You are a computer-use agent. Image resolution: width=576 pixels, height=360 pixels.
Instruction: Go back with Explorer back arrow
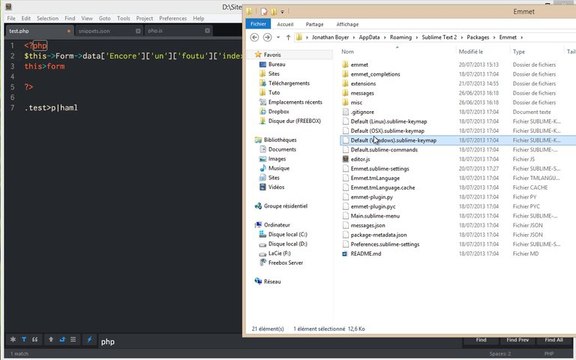click(x=254, y=37)
